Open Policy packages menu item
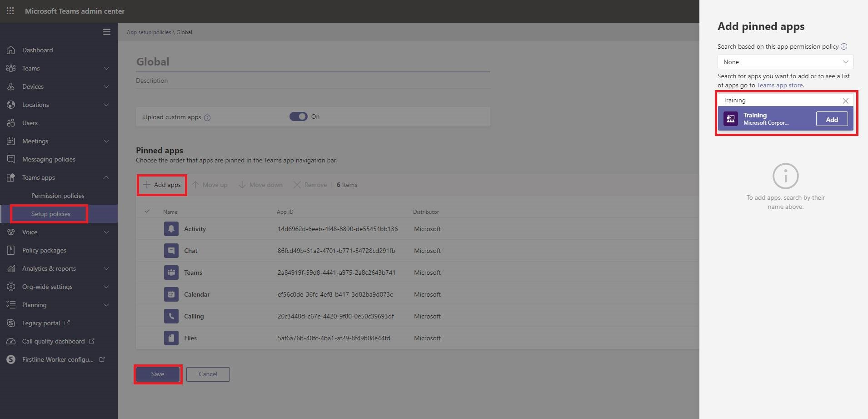 tap(44, 250)
